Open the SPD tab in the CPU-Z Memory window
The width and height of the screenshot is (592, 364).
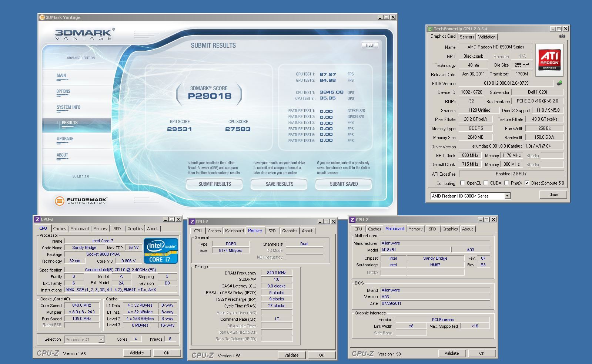(x=272, y=231)
